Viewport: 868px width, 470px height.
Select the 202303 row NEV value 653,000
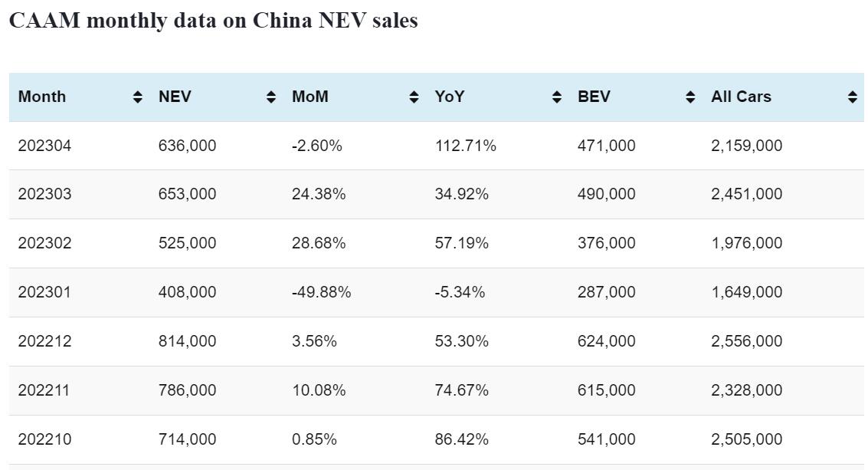click(187, 194)
